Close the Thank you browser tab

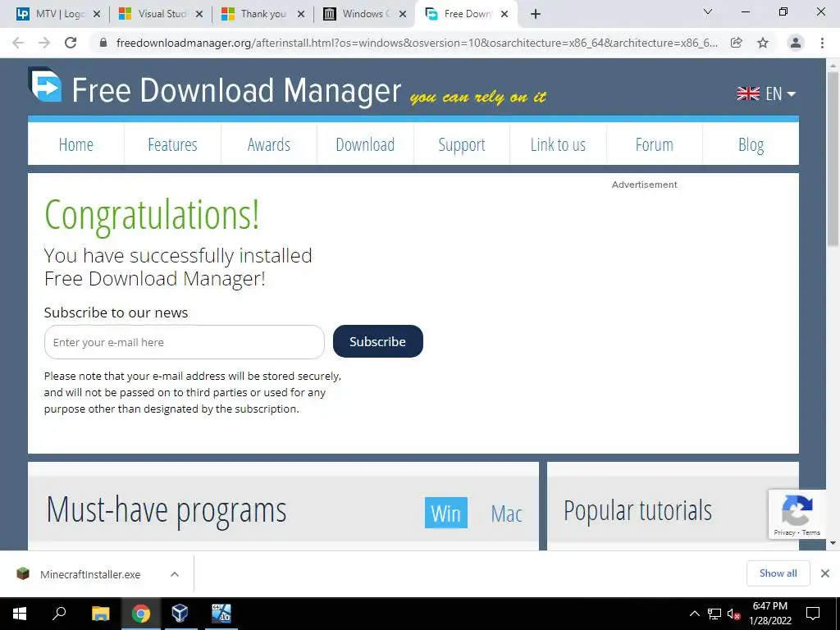pyautogui.click(x=301, y=14)
